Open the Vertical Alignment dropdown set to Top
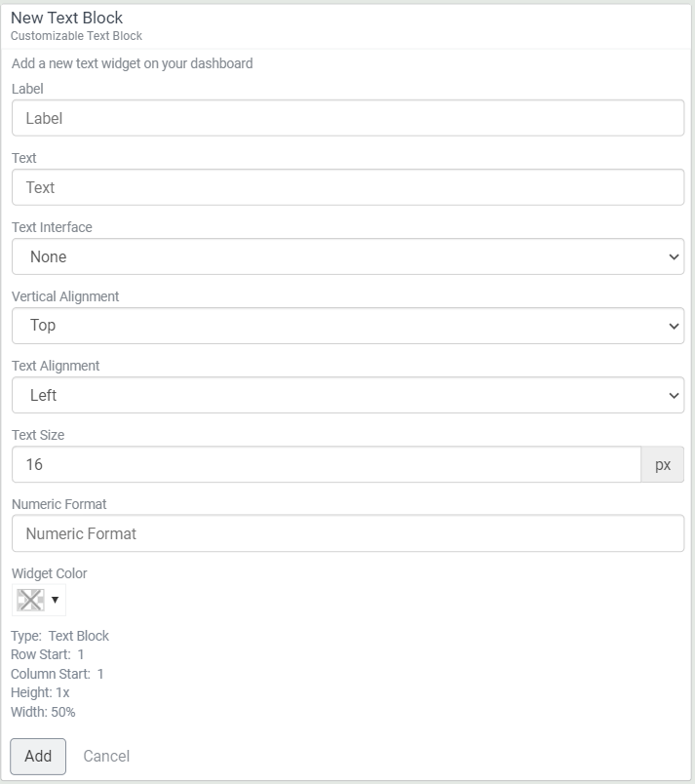 click(348, 326)
